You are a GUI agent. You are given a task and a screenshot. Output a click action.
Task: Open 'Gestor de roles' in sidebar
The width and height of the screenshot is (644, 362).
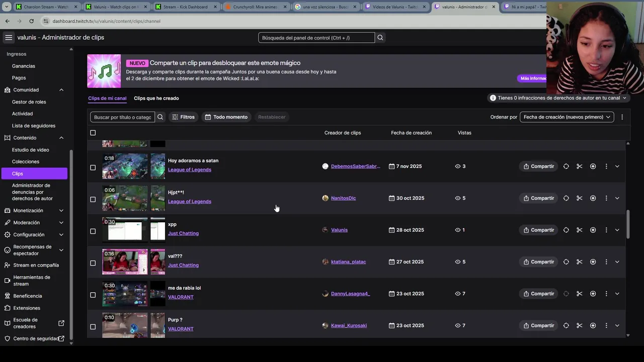pyautogui.click(x=29, y=102)
